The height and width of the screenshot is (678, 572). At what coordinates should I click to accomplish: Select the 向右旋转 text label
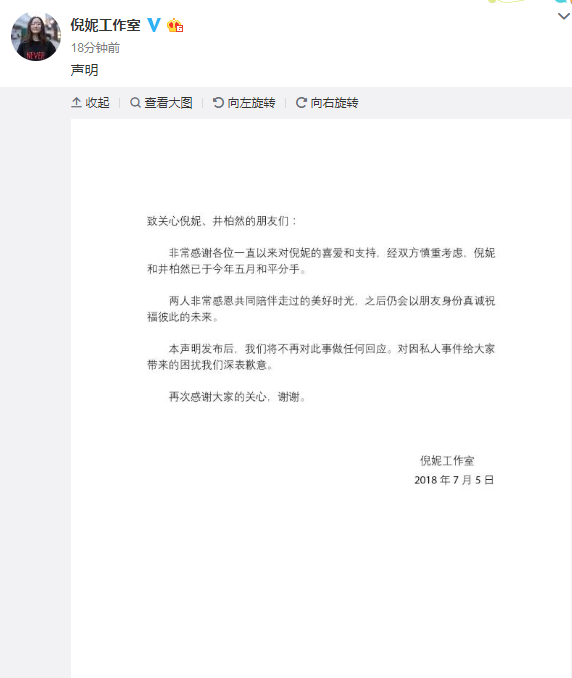334,102
